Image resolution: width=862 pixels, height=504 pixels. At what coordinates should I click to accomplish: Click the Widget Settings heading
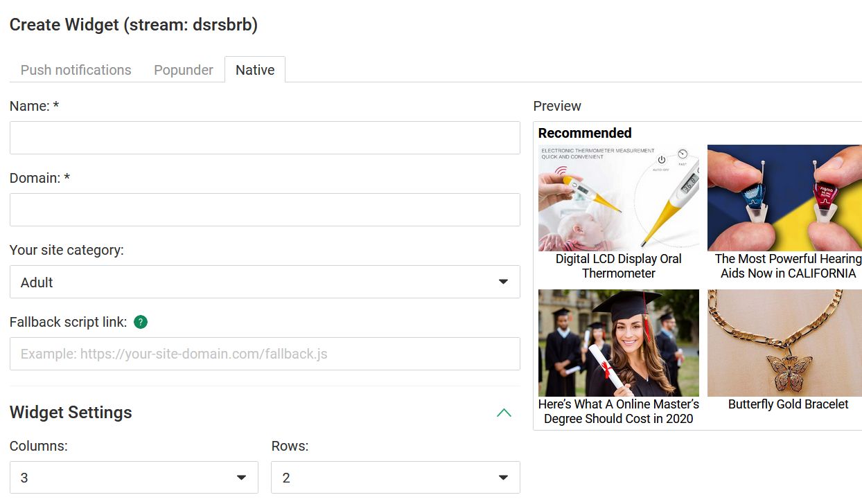click(x=71, y=413)
